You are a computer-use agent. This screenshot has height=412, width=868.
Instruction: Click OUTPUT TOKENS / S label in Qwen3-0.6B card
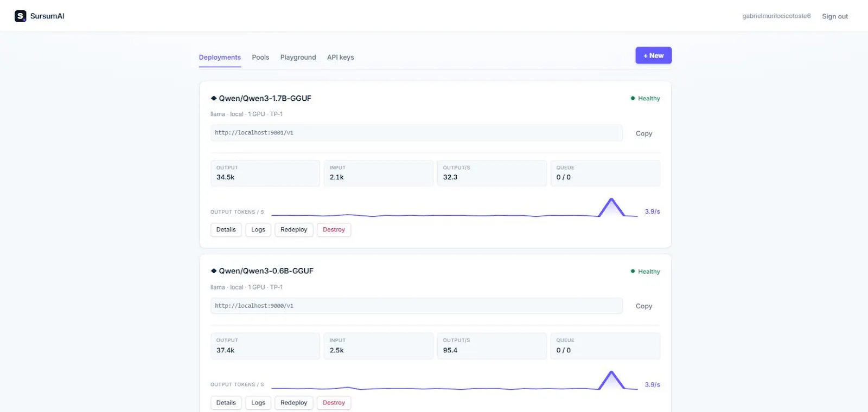237,385
